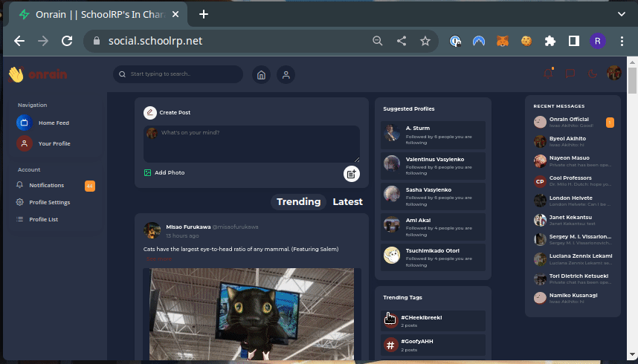Open London Helvete conversation
The image size is (638, 364).
(573, 201)
